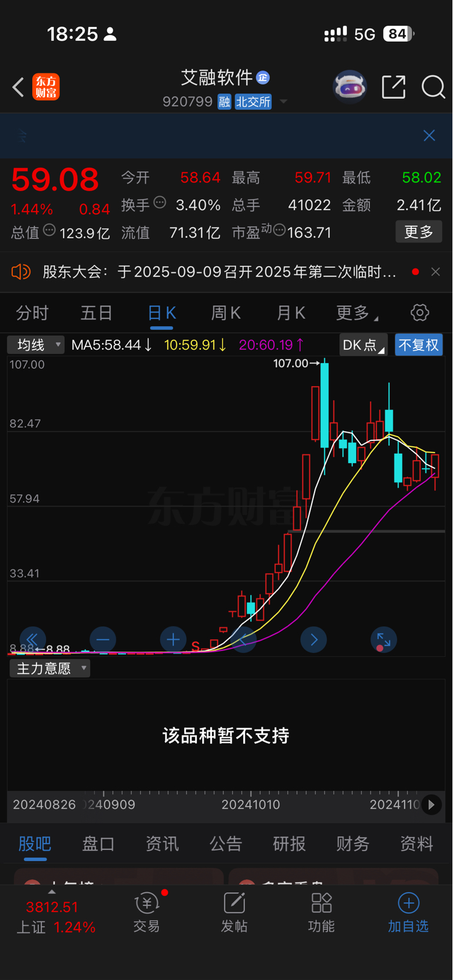Toggle the DK点 indicator

pyautogui.click(x=363, y=345)
